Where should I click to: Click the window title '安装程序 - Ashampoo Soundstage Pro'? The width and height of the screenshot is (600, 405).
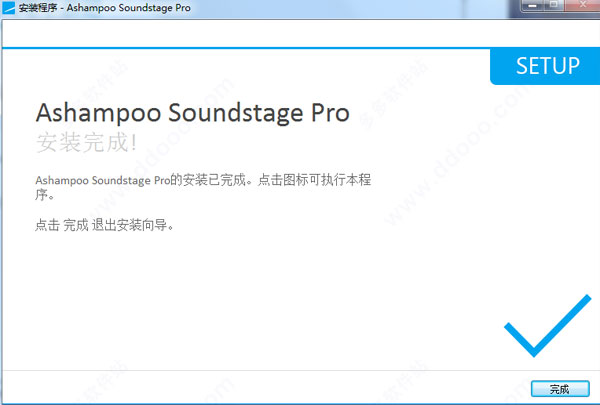(x=104, y=8)
